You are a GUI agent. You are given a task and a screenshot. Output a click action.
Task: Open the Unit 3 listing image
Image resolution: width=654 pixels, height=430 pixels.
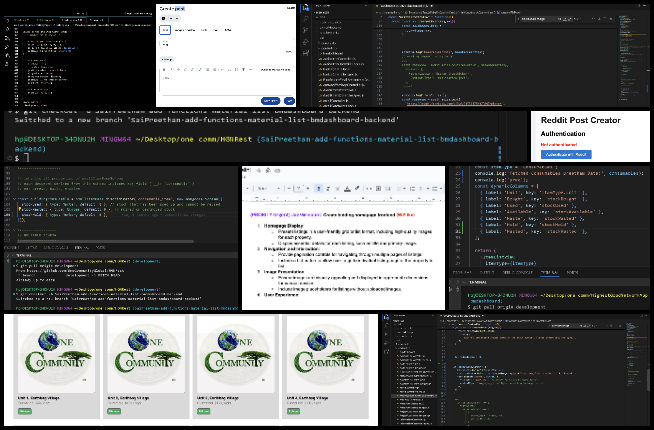pyautogui.click(x=235, y=354)
